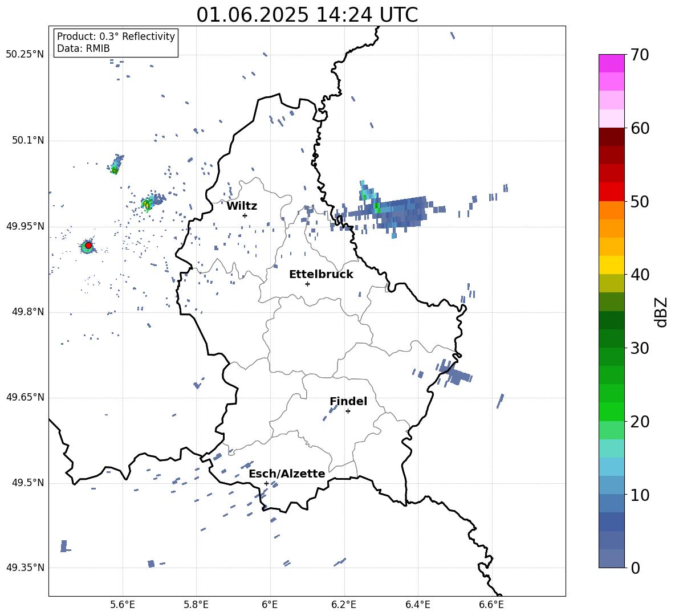This screenshot has height=616, width=675.
Task: Click the colorbar '50' tick label
Action: [x=640, y=202]
